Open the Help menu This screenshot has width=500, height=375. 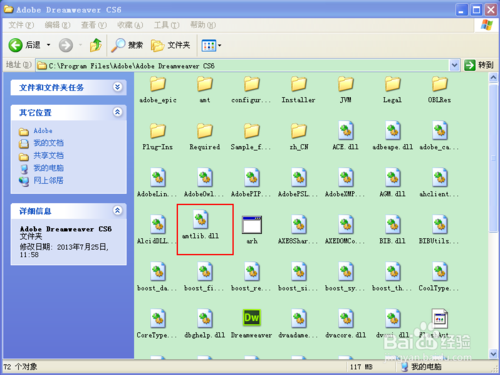(203, 25)
